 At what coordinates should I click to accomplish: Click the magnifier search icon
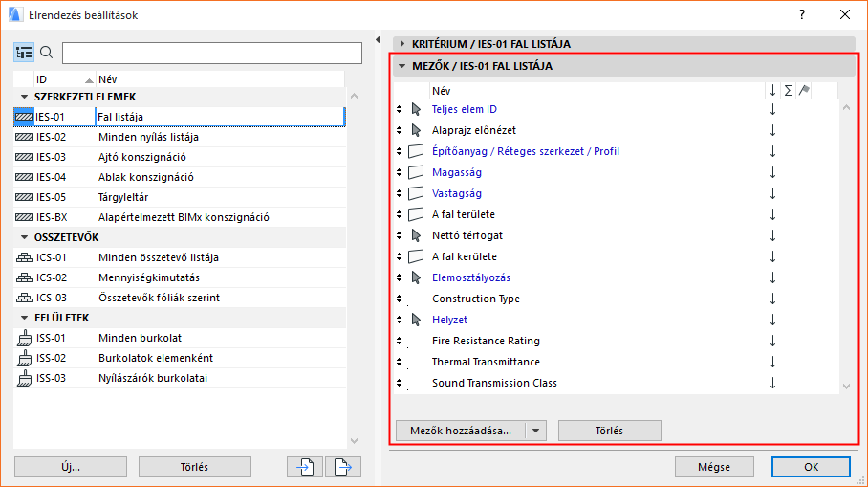[46, 53]
